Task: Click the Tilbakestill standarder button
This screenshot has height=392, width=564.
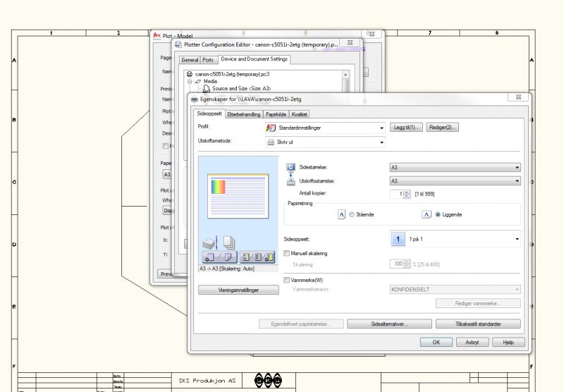Action: pyautogui.click(x=478, y=324)
